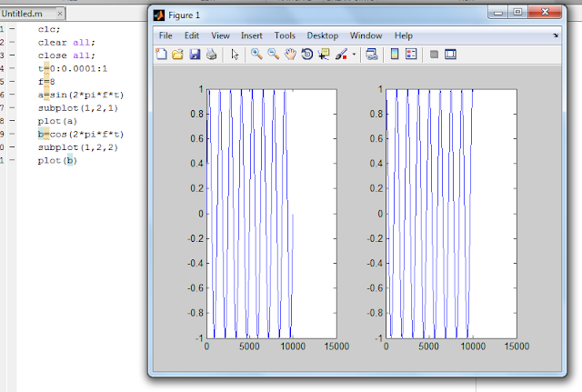The image size is (582, 392).
Task: Click the New Figure icon
Action: [x=161, y=55]
